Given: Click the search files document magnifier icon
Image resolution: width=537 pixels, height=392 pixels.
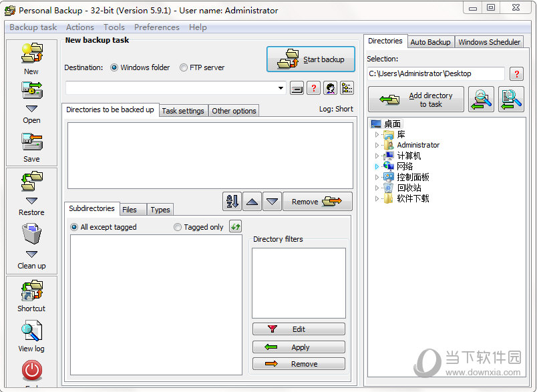Looking at the screenshot, I should [x=511, y=100].
